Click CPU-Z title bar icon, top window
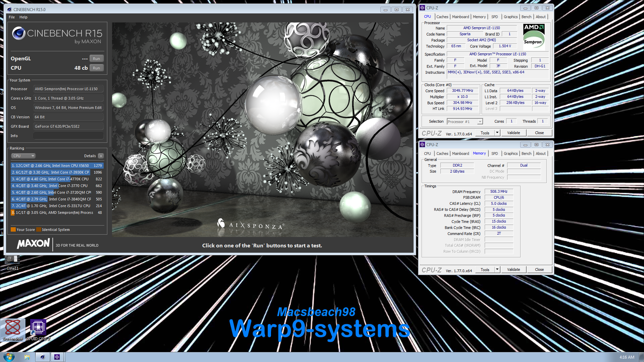This screenshot has height=362, width=644. tap(423, 8)
